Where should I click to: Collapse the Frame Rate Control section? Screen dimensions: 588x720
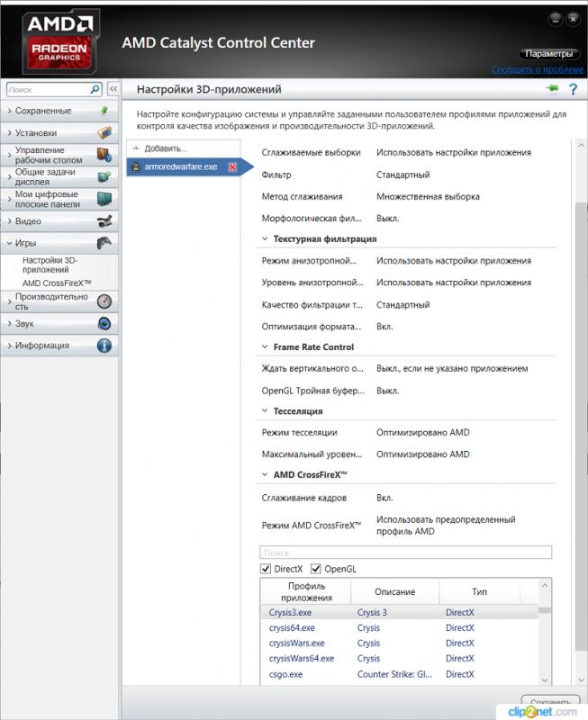click(x=265, y=347)
